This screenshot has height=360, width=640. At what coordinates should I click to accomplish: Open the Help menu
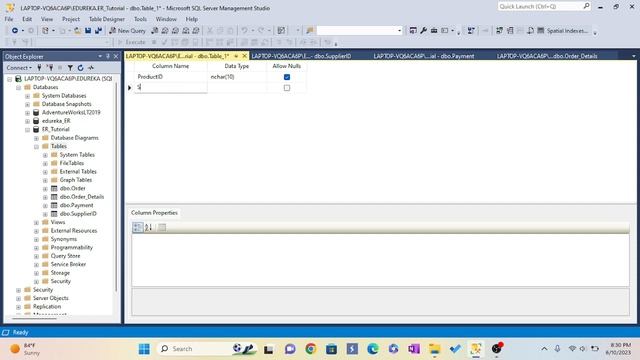pos(191,19)
